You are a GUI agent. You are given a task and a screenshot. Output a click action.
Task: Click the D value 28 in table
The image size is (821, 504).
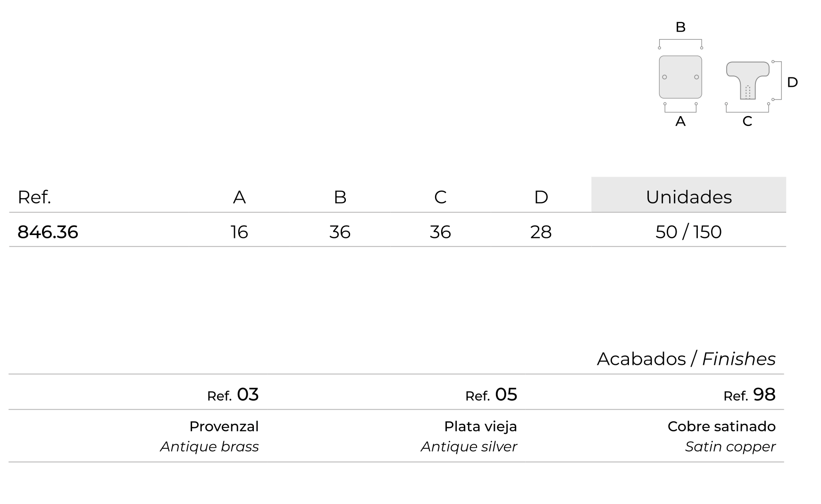point(541,232)
